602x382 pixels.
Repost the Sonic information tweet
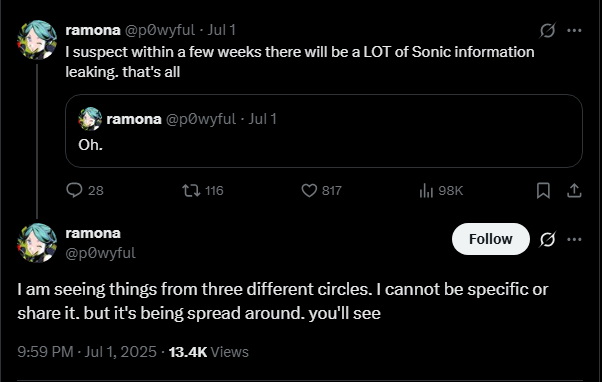(x=202, y=190)
